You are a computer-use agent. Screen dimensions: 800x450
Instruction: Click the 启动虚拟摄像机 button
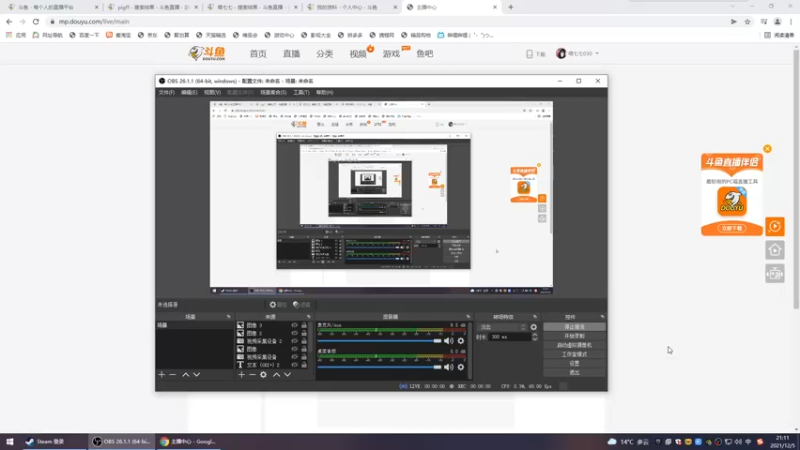574,345
